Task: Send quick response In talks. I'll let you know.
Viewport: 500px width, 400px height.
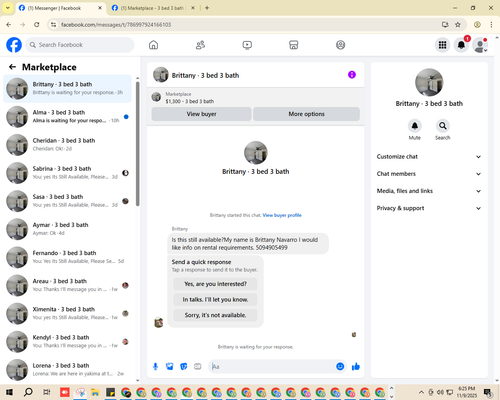Action: point(215,300)
